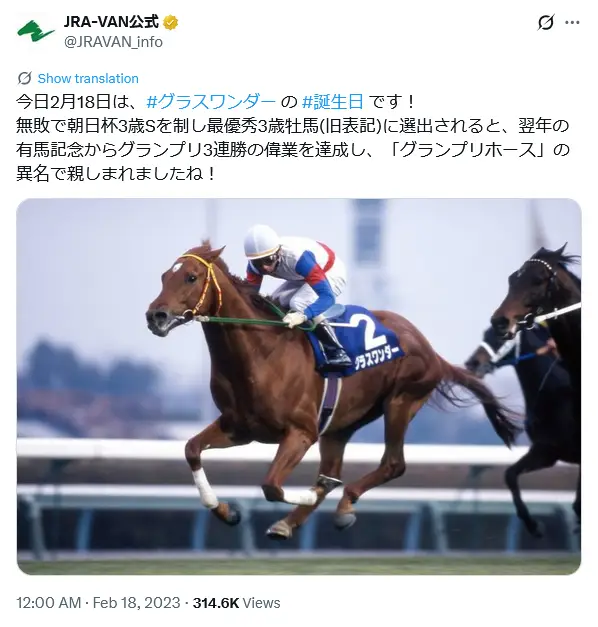Open the JRA-VAN公式 display name
The height and width of the screenshot is (627, 598).
pyautogui.click(x=111, y=22)
